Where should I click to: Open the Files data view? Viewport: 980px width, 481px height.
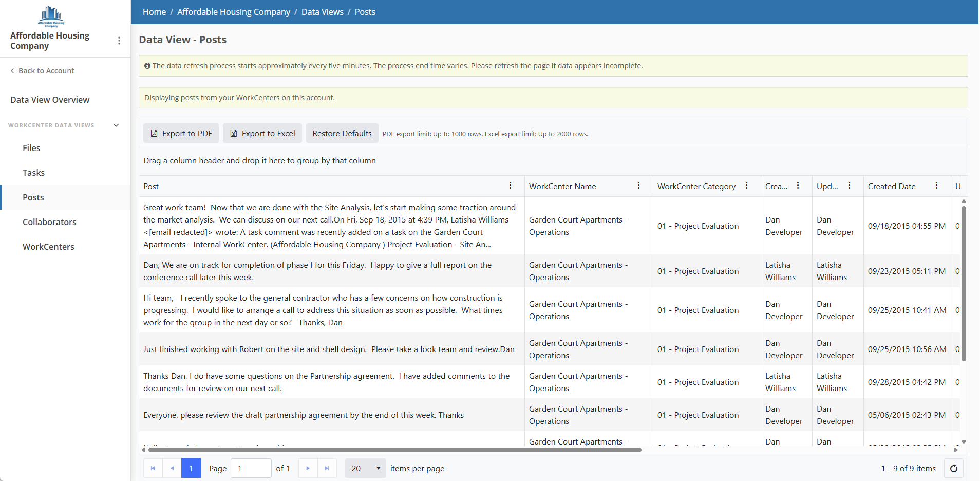coord(31,148)
